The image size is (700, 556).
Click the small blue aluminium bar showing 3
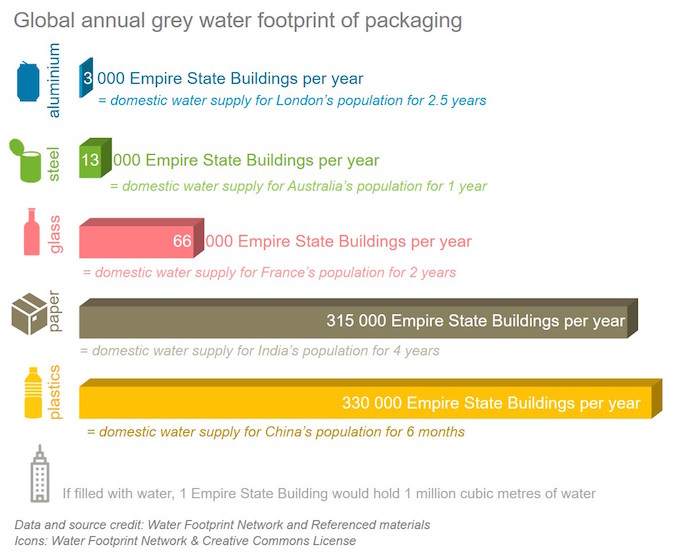click(x=86, y=78)
